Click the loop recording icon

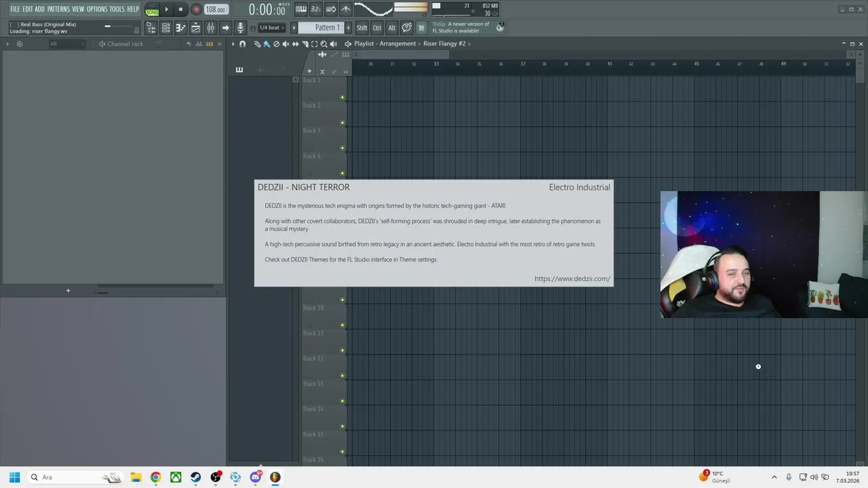[x=331, y=9]
